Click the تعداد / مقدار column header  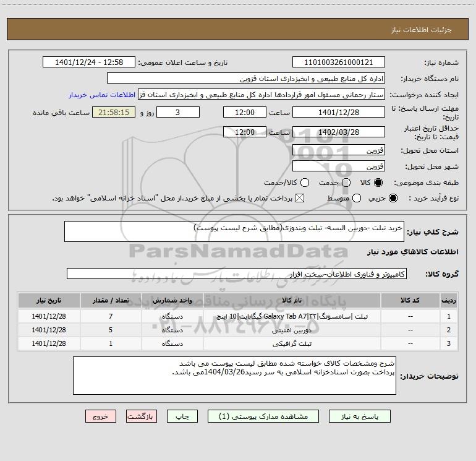(111, 301)
